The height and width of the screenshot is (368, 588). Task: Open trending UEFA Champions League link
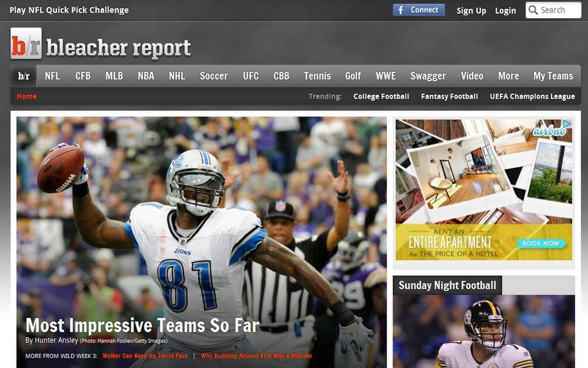click(532, 97)
